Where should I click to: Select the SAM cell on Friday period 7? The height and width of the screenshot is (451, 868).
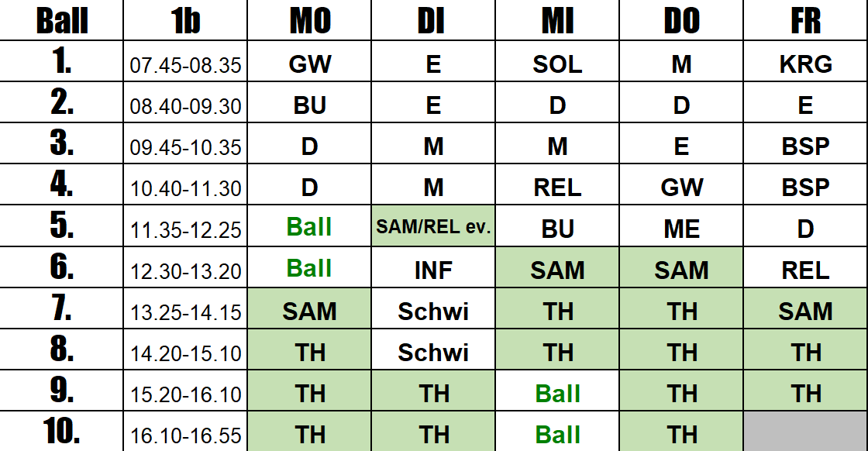point(805,308)
